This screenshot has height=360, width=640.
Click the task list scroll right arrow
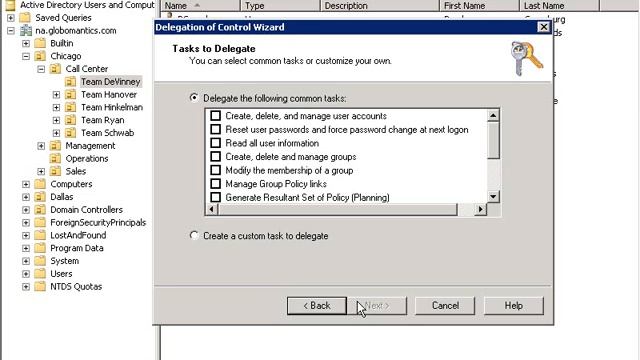[x=480, y=209]
